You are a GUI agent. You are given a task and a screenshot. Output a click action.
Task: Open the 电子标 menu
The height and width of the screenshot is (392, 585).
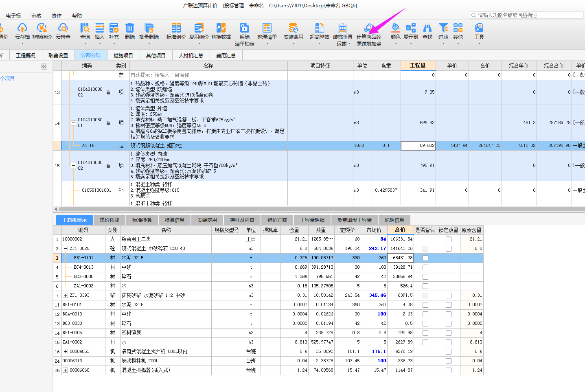[13, 15]
